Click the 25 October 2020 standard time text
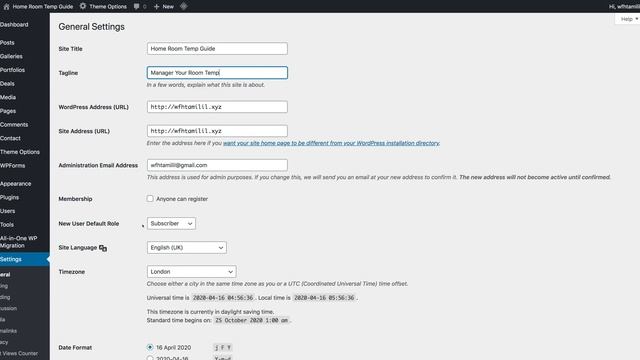640x360 pixels. pos(252,320)
